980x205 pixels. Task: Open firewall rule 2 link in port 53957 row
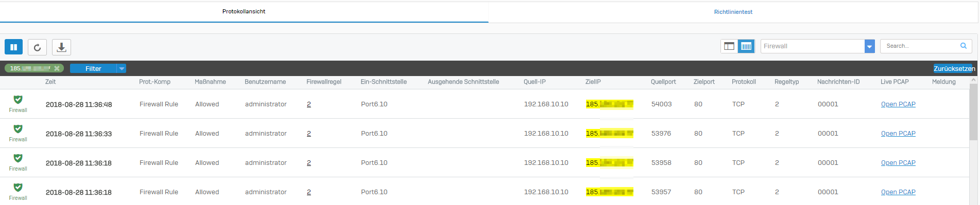pos(309,192)
